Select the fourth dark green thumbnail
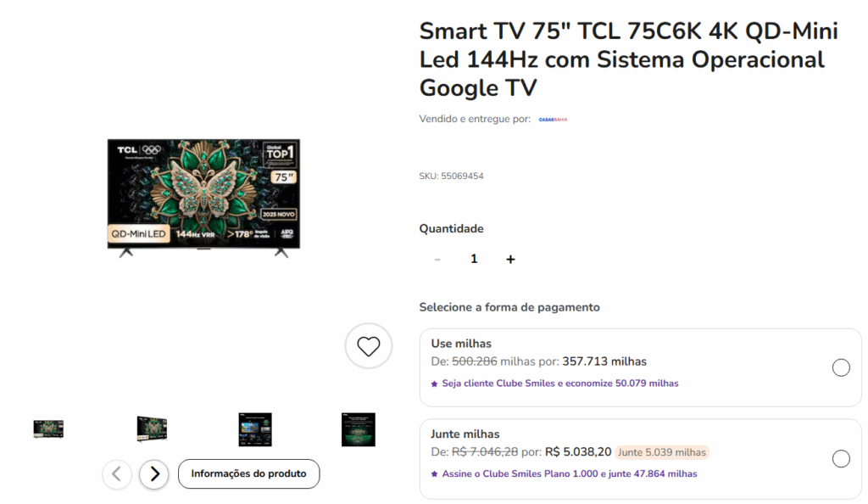This screenshot has width=868, height=504. [x=359, y=429]
